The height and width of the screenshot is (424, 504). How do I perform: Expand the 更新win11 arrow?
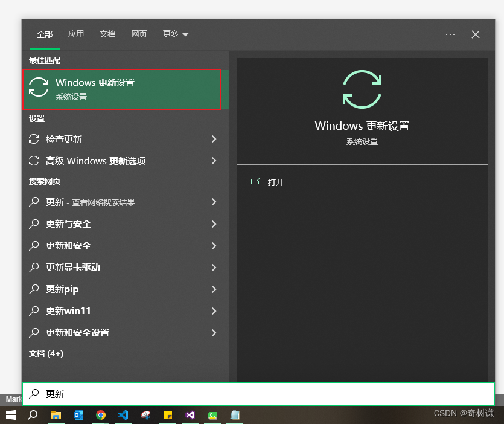click(x=214, y=311)
